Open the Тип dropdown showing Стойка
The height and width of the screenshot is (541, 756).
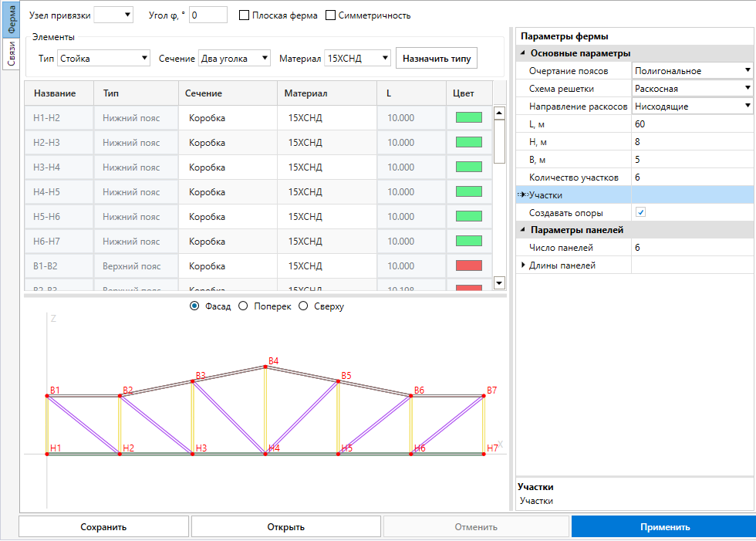tap(103, 59)
